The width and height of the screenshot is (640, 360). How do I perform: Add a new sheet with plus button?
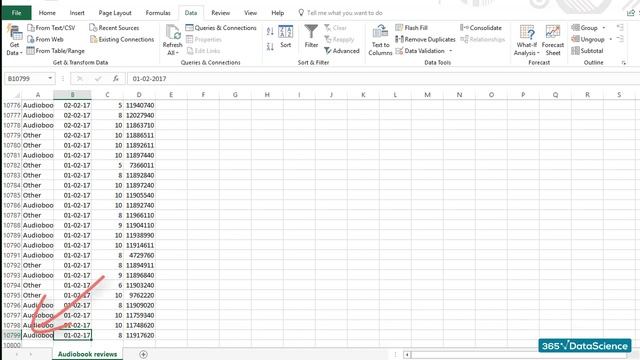tap(143, 354)
